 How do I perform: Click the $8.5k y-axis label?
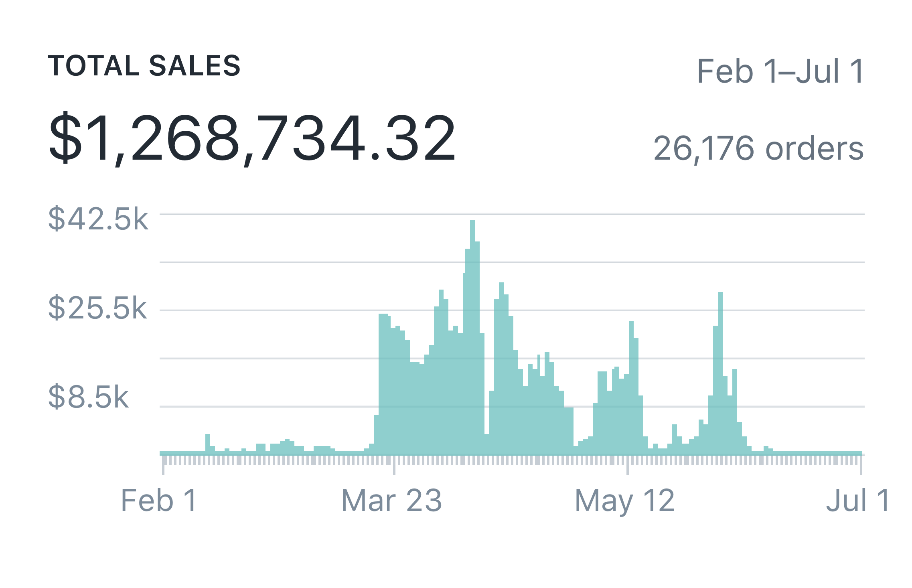click(88, 397)
